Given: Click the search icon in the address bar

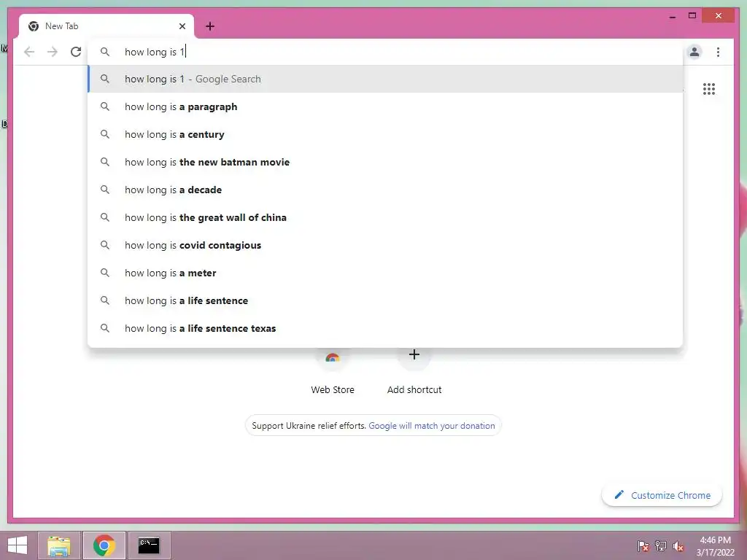Looking at the screenshot, I should click(105, 52).
